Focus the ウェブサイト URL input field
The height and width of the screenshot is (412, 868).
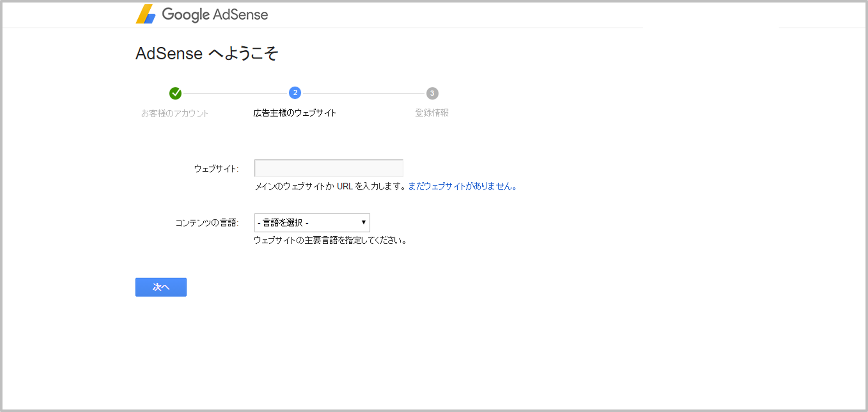329,168
